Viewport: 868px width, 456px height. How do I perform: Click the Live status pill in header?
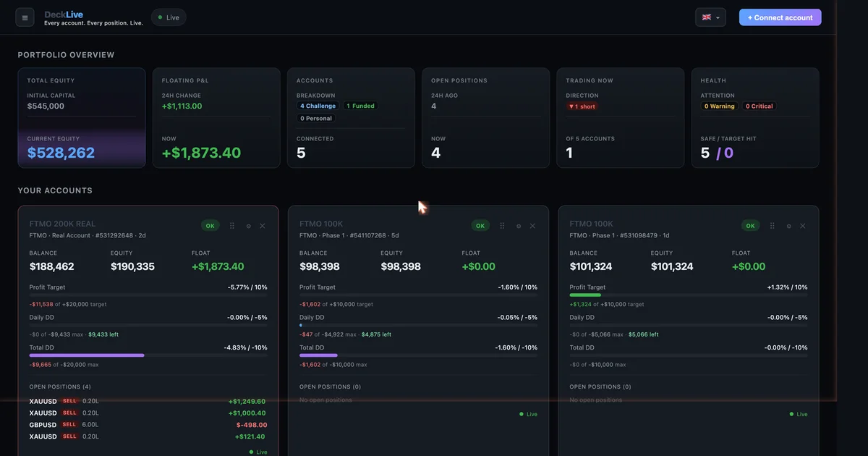169,17
